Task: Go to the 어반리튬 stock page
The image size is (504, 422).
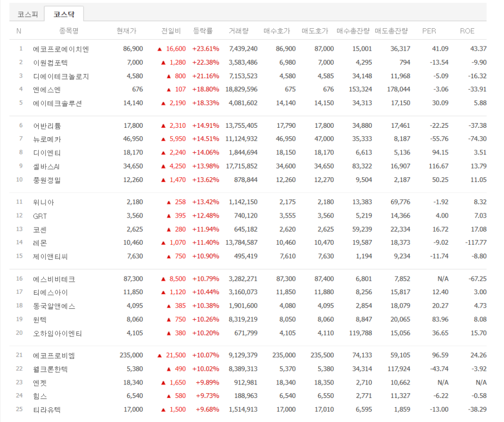Action: pyautogui.click(x=47, y=126)
